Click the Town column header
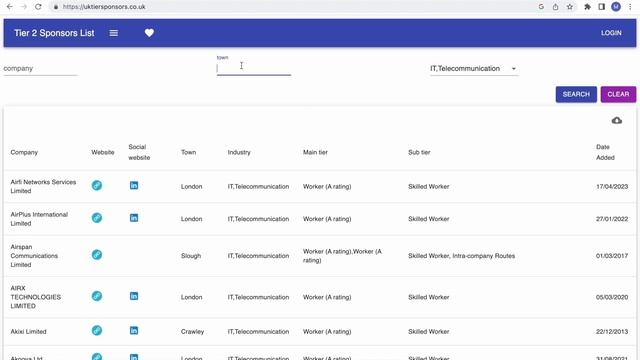 189,152
